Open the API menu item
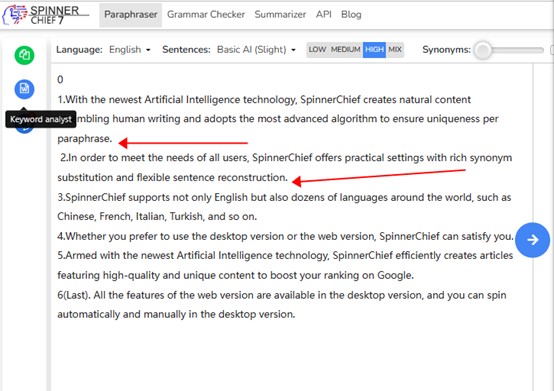The image size is (554, 391). tap(324, 14)
